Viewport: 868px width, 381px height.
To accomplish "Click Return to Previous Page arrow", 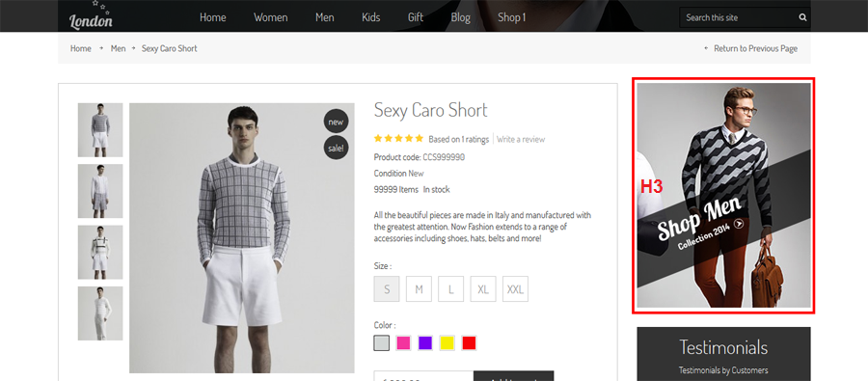I will [x=706, y=49].
